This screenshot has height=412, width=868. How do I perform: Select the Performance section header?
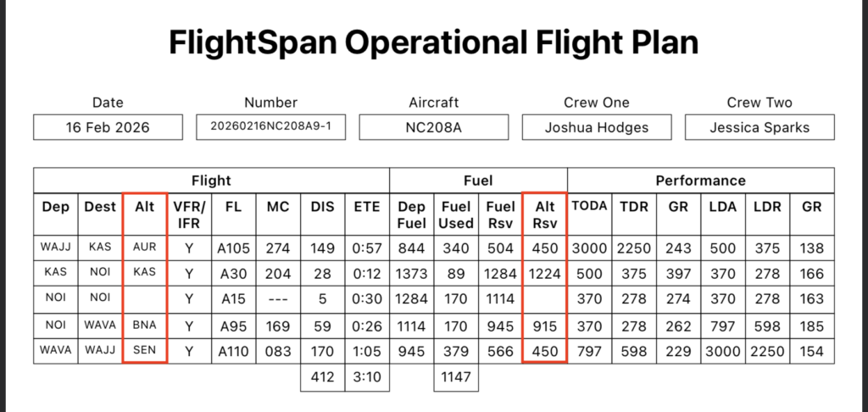click(x=700, y=181)
